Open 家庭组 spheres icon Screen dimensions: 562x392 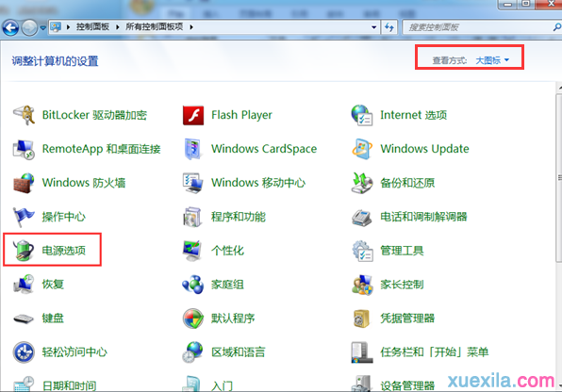coord(193,285)
